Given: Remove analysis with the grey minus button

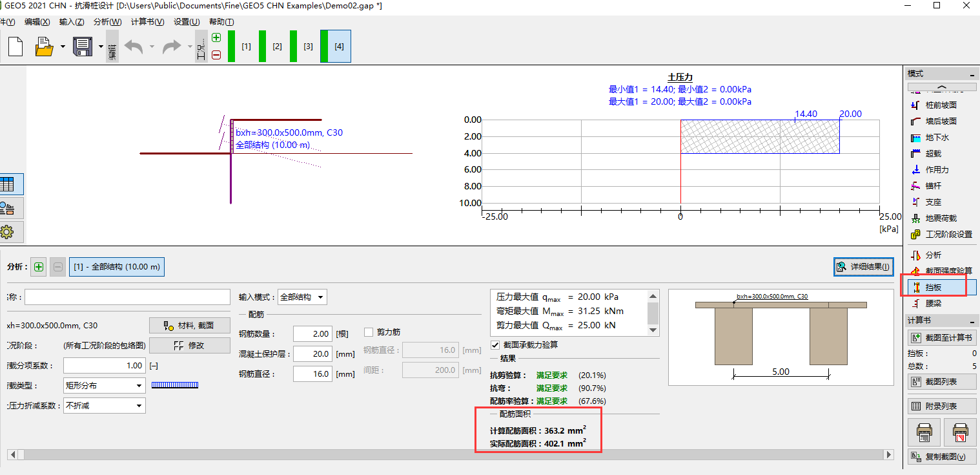Looking at the screenshot, I should [x=58, y=266].
